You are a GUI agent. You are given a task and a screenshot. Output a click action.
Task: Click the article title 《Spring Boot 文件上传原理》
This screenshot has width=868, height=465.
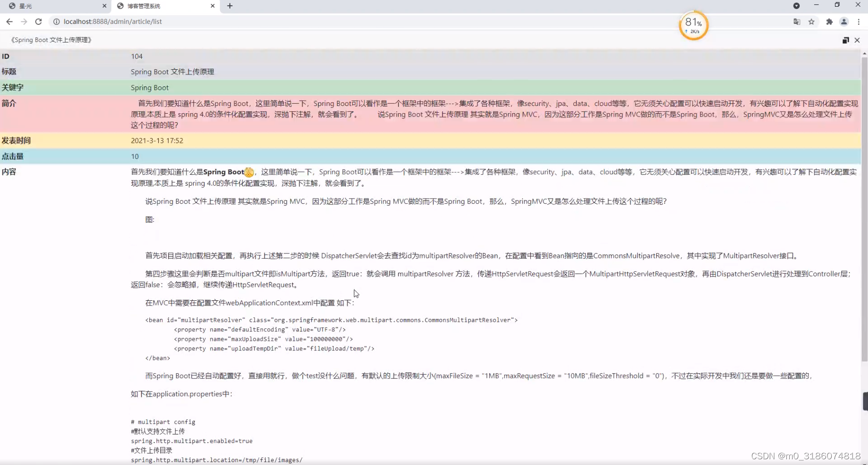(51, 40)
